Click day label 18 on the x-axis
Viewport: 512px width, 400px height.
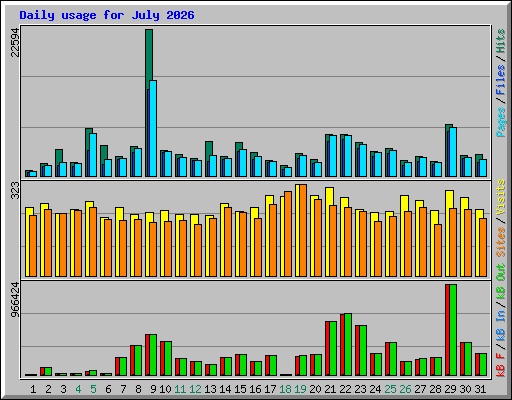tap(285, 389)
